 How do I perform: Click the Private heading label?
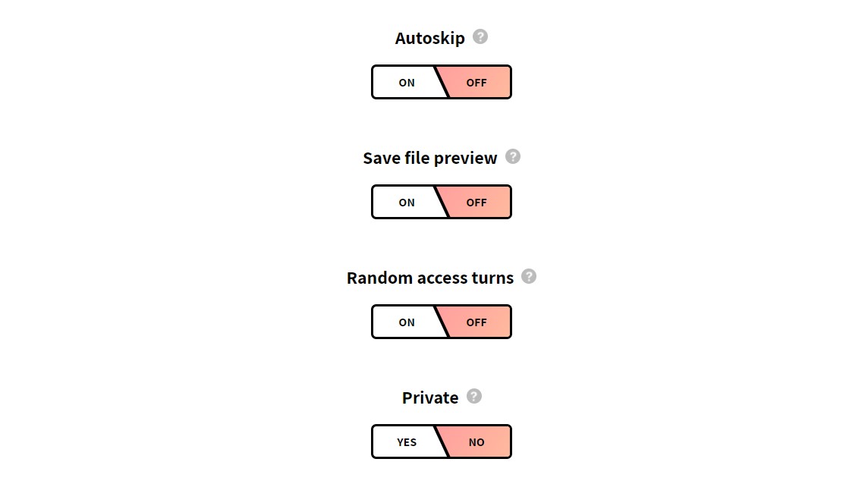click(x=430, y=398)
